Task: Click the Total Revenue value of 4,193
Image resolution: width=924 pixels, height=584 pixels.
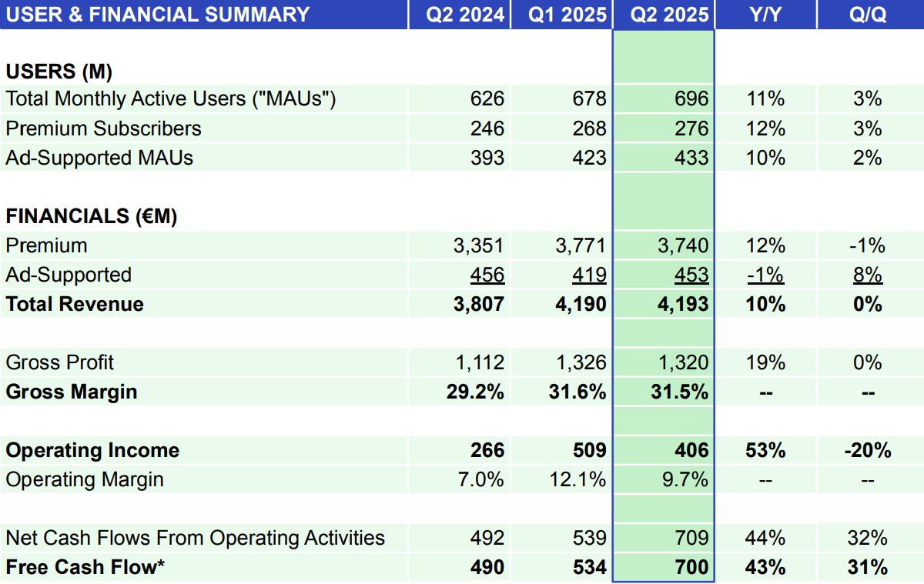Action: coord(690,303)
